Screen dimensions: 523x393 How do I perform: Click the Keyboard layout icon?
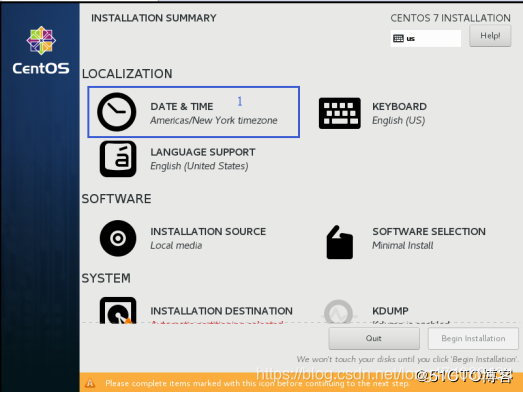point(340,113)
